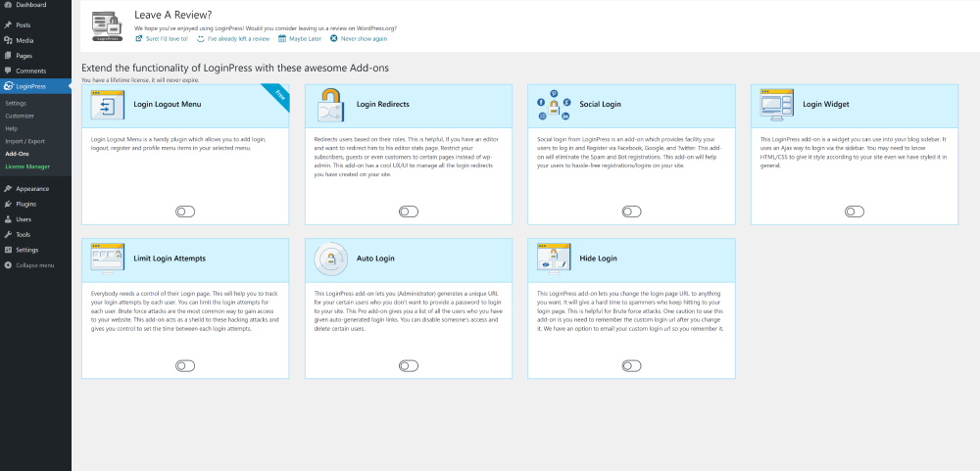Click the Dashboard icon in the sidebar
980x471 pixels.
[8, 5]
